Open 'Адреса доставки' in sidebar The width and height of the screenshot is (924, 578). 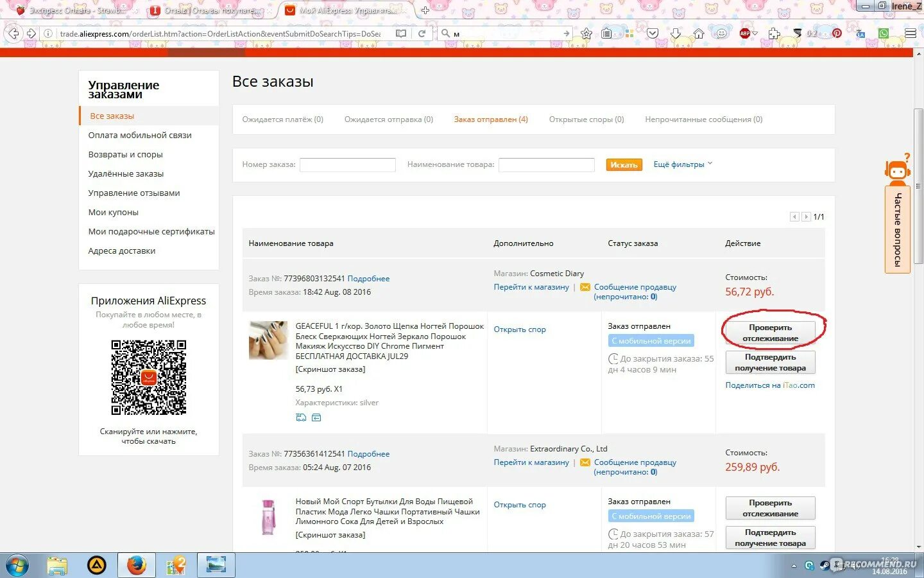(x=122, y=251)
